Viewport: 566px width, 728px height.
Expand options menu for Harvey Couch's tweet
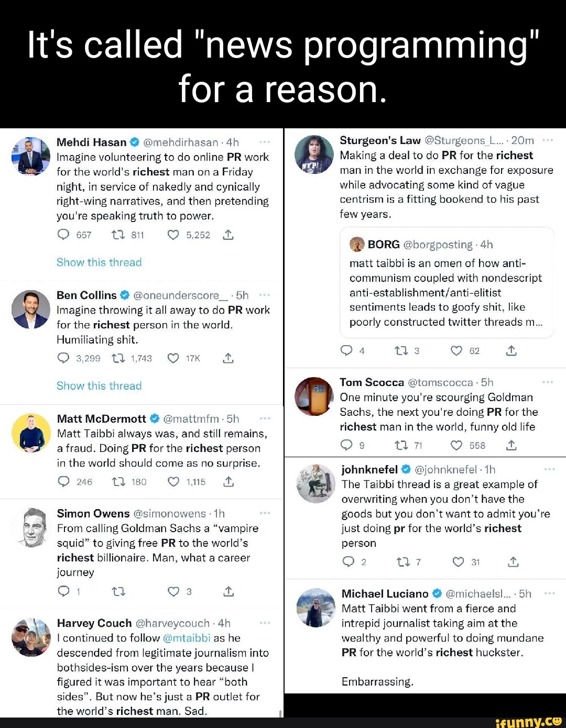click(x=265, y=623)
